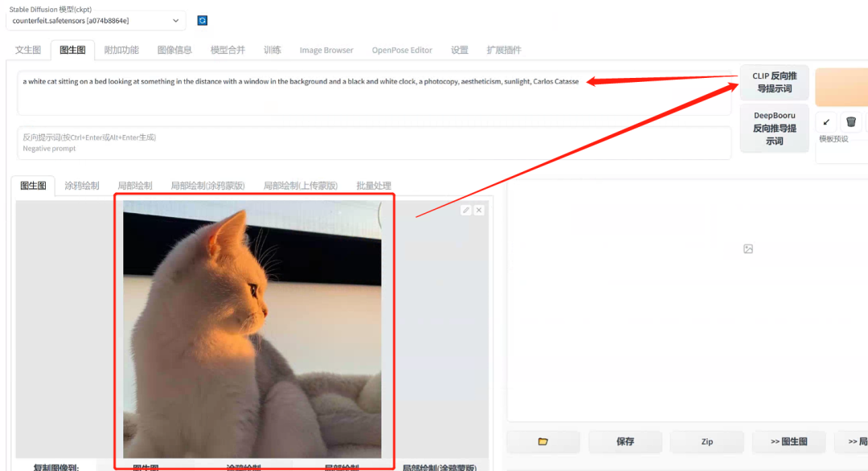This screenshot has height=471, width=868.
Task: Click the uploaded white cat image
Action: [252, 330]
